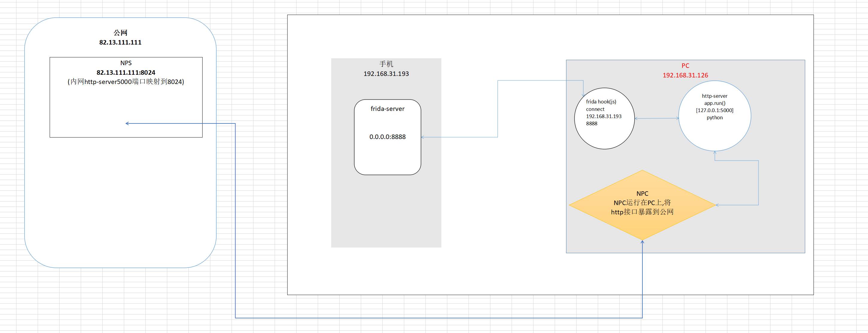Viewport: 868px width, 333px height.
Task: Select the http-server app.run() circle shape
Action: point(715,116)
